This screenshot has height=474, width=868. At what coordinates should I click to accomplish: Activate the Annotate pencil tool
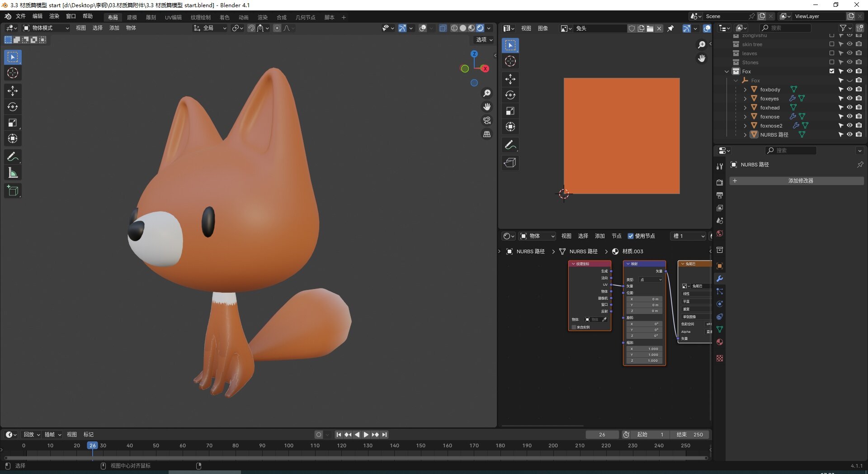coord(13,157)
